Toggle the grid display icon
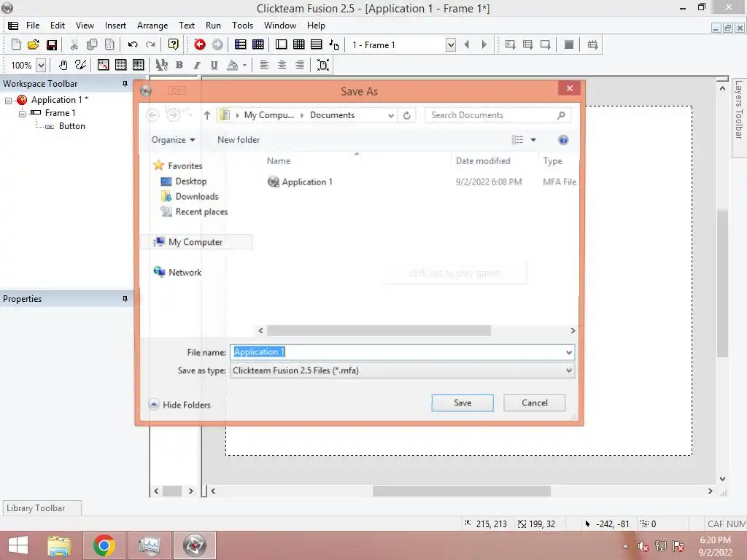The width and height of the screenshot is (747, 560). point(121,65)
